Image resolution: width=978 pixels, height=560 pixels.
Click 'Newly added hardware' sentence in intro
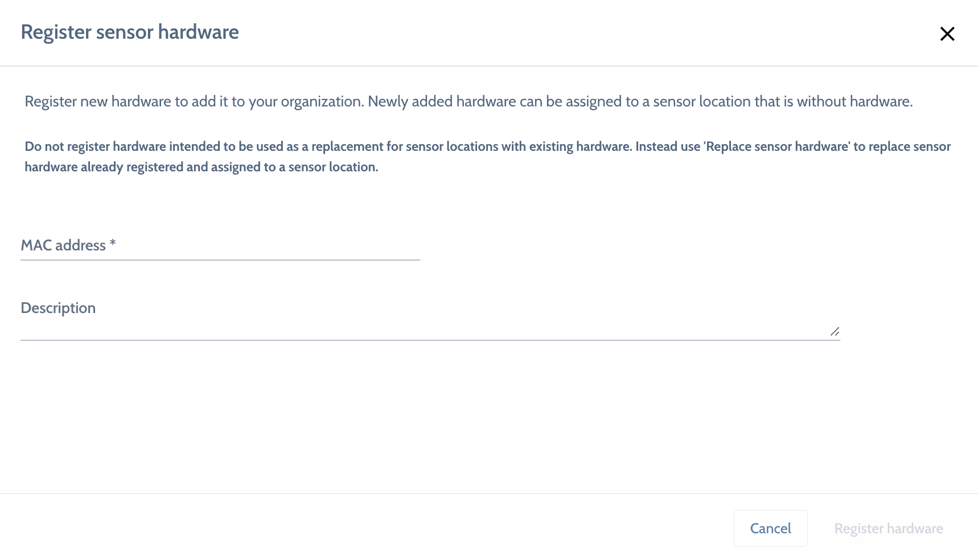(x=640, y=101)
